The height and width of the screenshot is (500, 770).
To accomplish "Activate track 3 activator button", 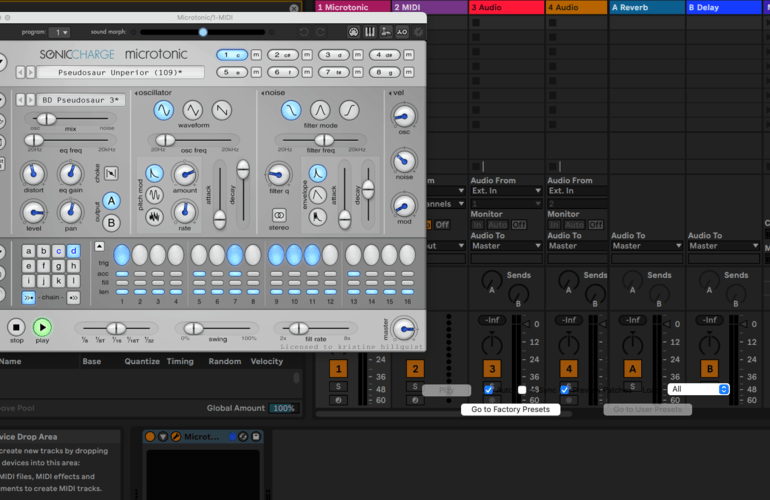I will (492, 368).
